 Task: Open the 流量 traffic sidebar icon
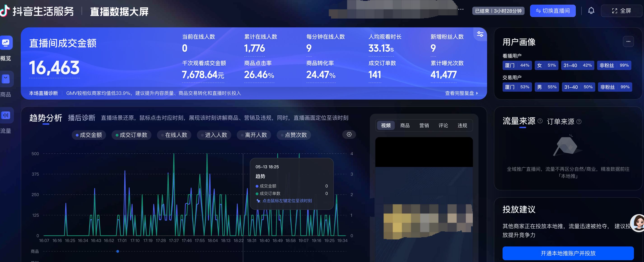click(5, 115)
